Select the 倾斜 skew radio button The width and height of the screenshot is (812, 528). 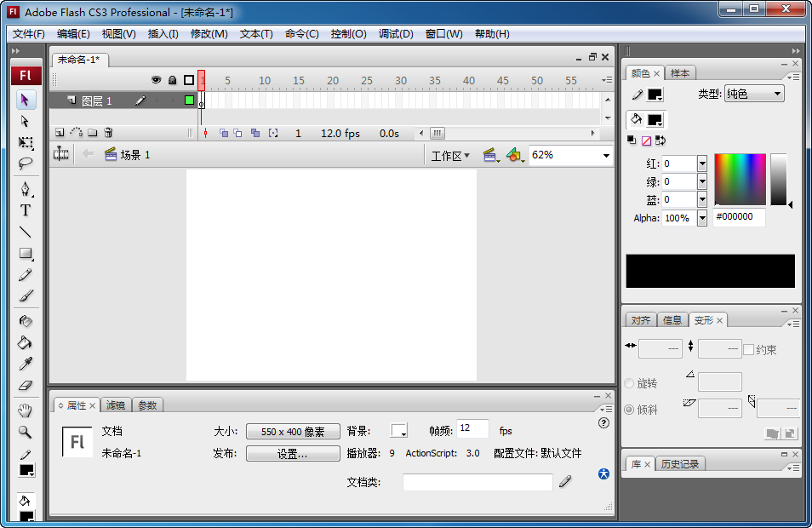630,410
